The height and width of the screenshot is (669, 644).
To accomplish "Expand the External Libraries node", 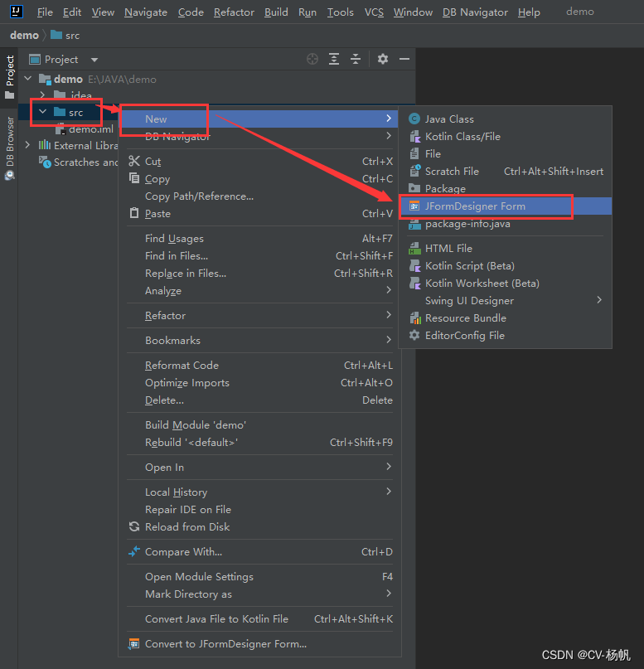I will [27, 145].
